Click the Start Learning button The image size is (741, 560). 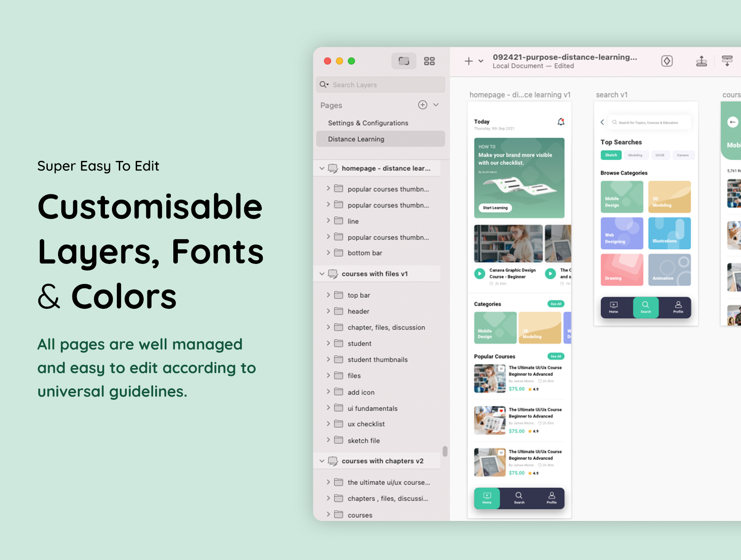click(x=495, y=208)
